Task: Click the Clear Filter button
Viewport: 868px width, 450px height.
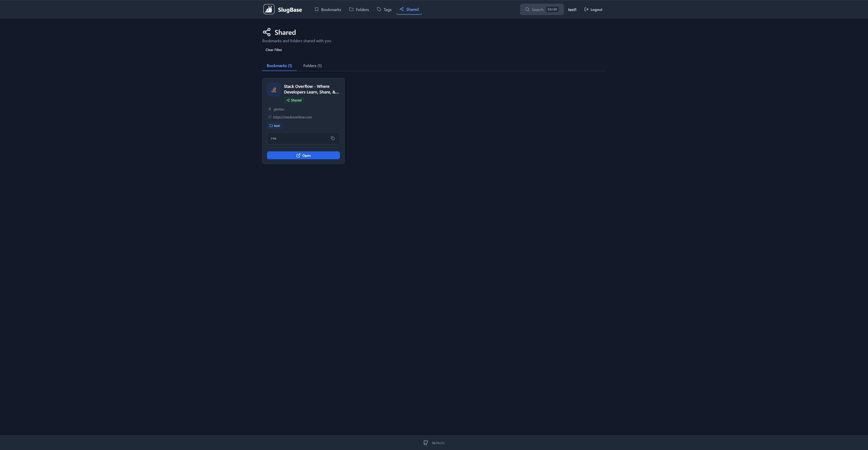Action: [273, 49]
